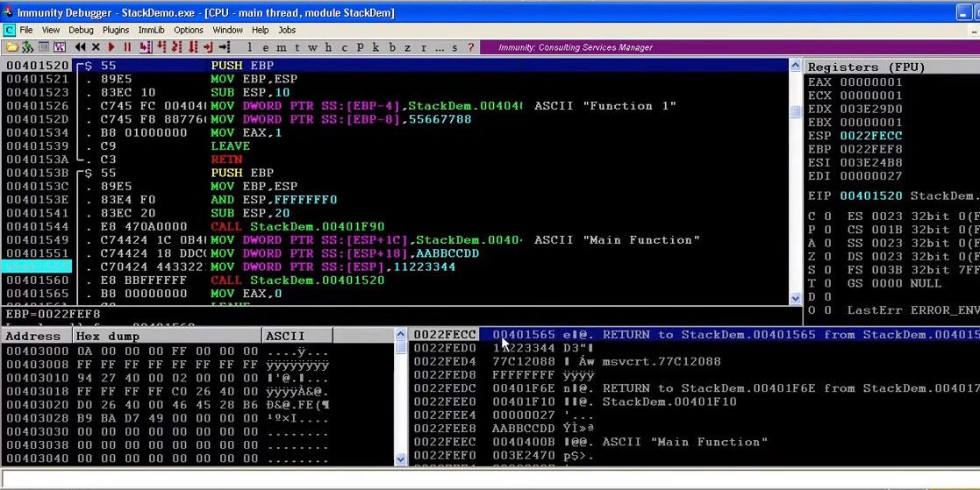This screenshot has width=980, height=490.
Task: Select stack entry 0022FEE8 with value AABBCCDD
Action: pyautogui.click(x=695, y=429)
